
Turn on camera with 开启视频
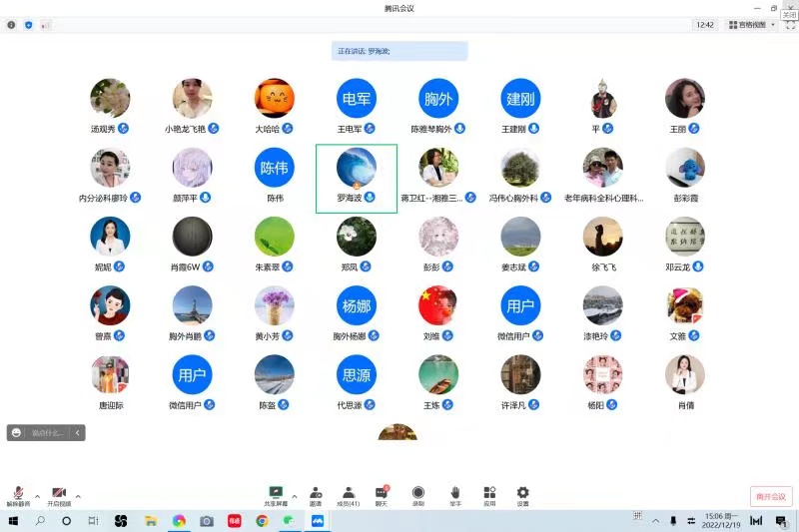tap(59, 495)
